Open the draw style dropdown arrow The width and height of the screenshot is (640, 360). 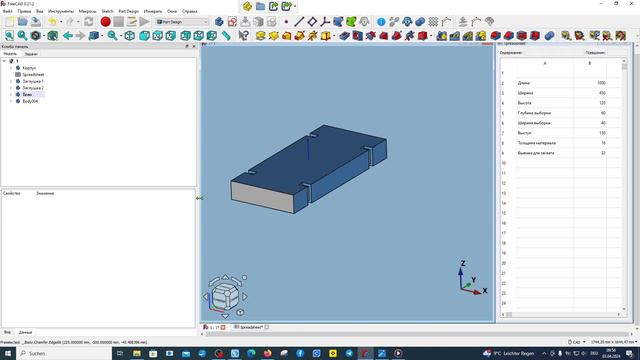click(44, 36)
